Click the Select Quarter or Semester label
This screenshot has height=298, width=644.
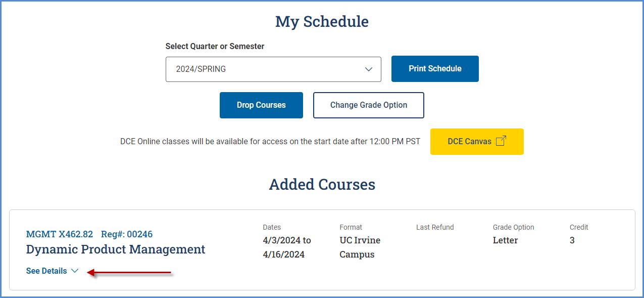point(215,47)
